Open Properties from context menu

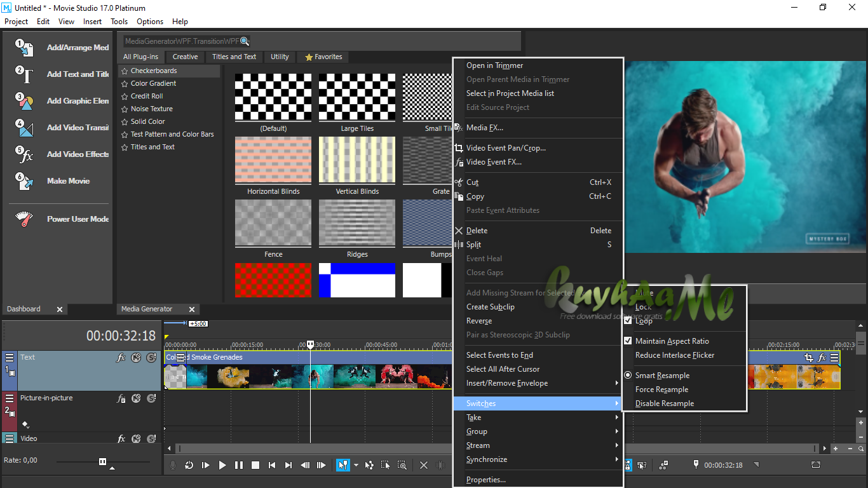pyautogui.click(x=538, y=480)
